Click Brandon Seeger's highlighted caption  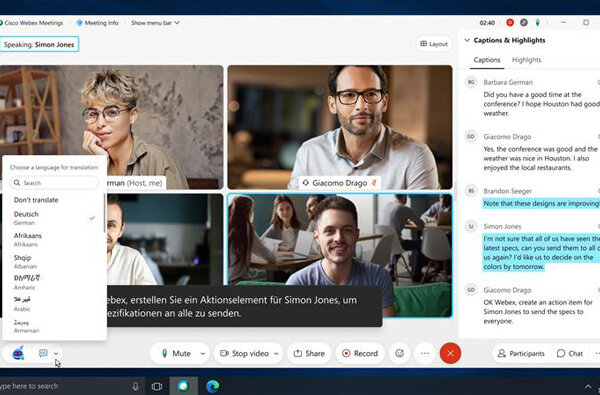coord(541,203)
